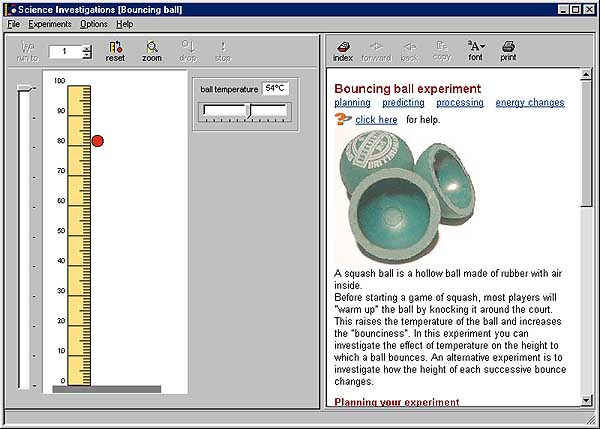Stop the experiment with the stop icon
Screen dimensions: 600x429
point(223,52)
